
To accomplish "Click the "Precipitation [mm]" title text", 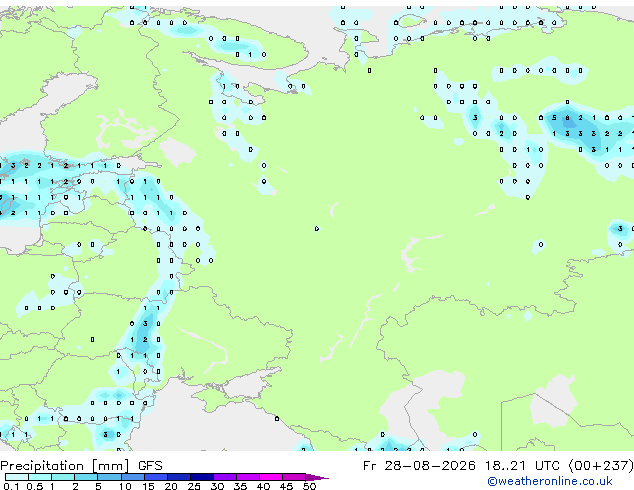I will pos(65,466).
